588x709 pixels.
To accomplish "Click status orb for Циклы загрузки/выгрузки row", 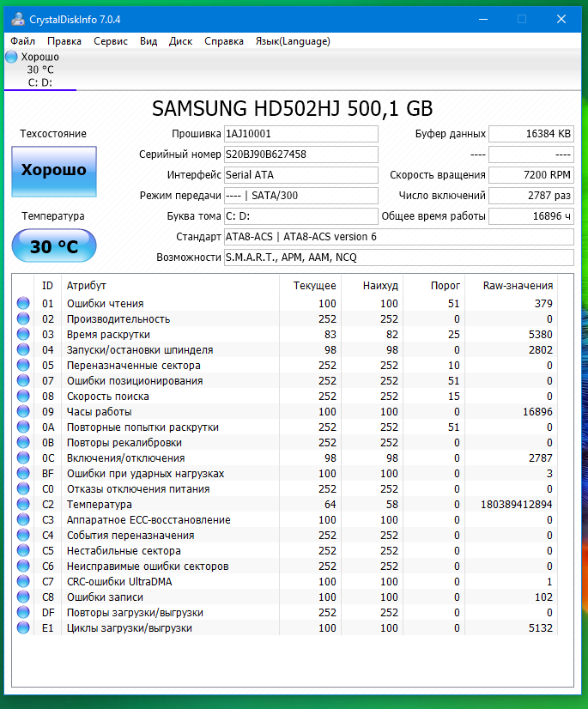I will pos(23,627).
